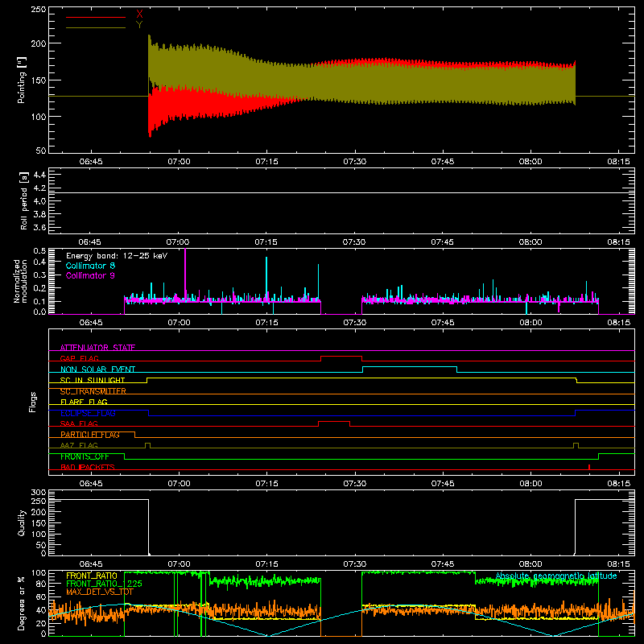Click the yellow FRONT_RATIO legend label
The image size is (644, 644).
tap(92, 576)
